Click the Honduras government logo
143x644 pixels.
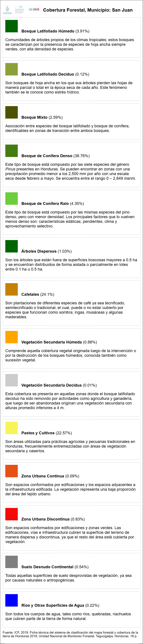click(7, 10)
